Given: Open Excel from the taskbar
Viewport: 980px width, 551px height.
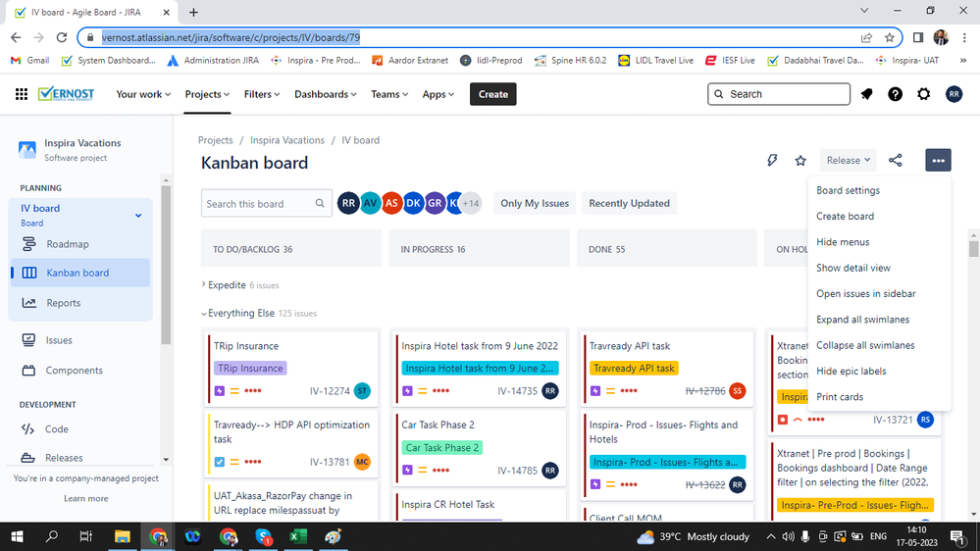Looking at the screenshot, I should [298, 536].
